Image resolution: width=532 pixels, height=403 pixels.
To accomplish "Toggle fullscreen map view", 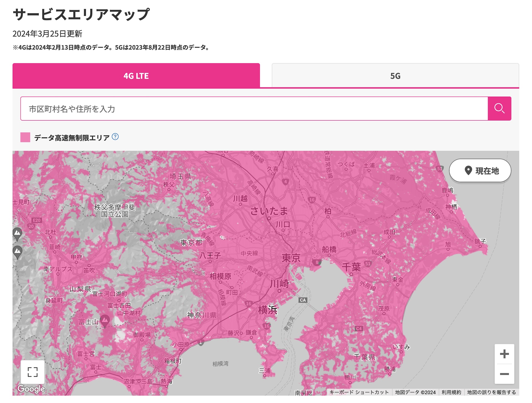I will tap(32, 372).
